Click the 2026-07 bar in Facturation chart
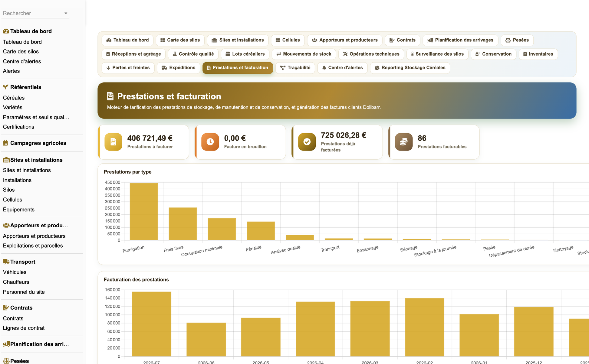 pos(151,324)
